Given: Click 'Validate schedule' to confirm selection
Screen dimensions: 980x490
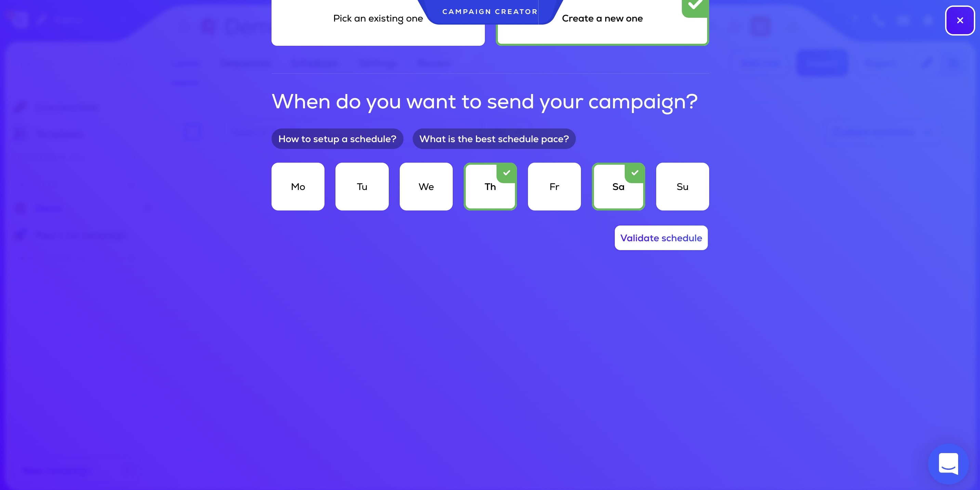Looking at the screenshot, I should point(661,237).
